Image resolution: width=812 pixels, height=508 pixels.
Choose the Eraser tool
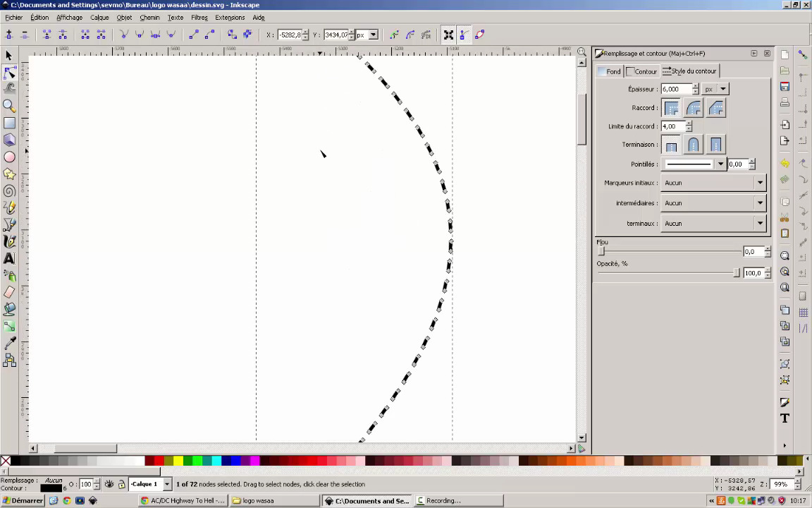(9, 292)
